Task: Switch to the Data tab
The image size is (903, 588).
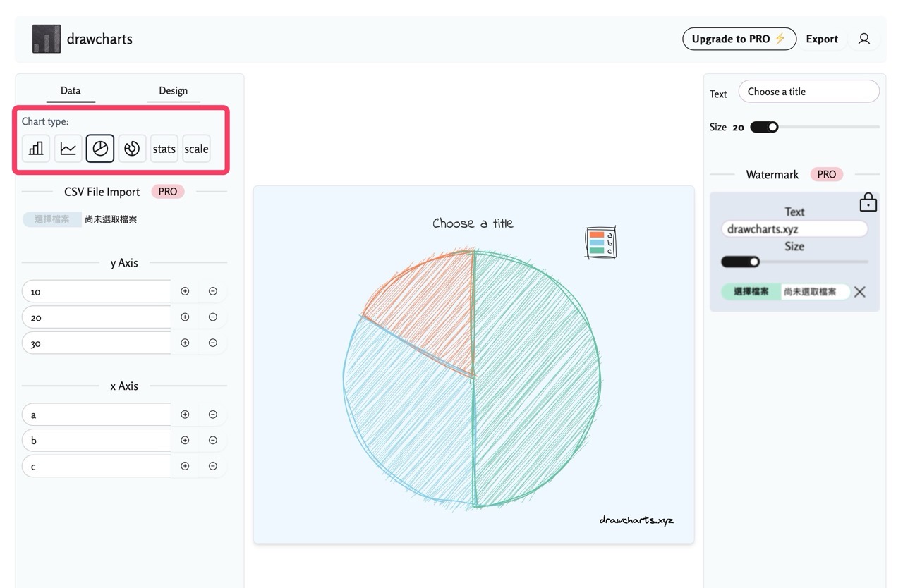Action: pyautogui.click(x=71, y=90)
